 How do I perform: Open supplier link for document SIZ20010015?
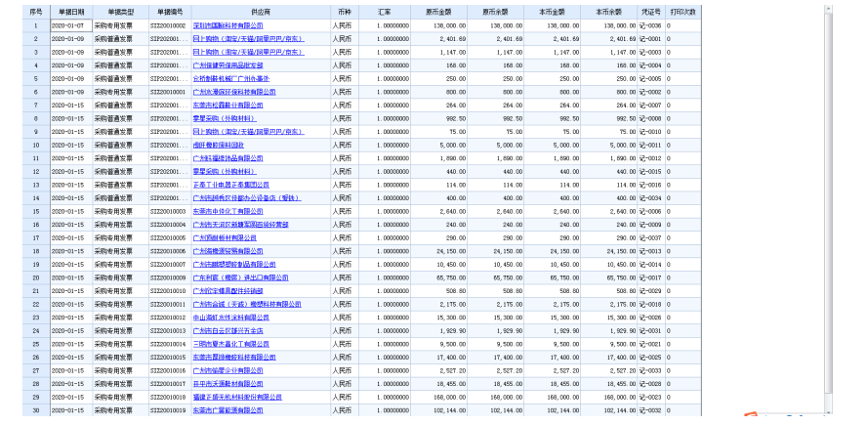point(234,358)
